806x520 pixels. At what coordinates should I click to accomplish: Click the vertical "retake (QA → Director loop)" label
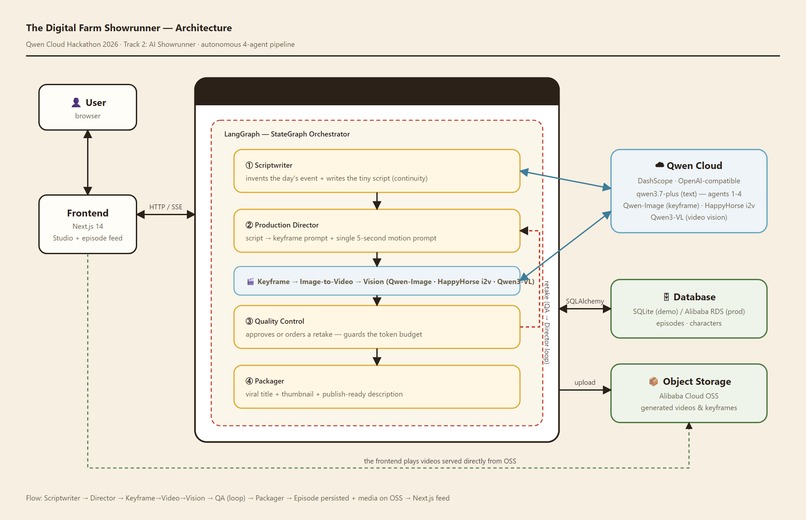(547, 322)
